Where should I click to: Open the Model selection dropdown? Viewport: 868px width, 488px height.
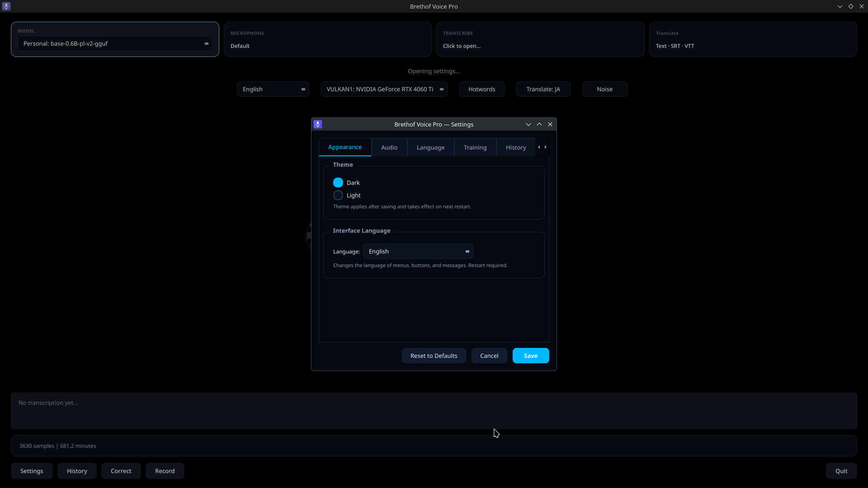point(115,43)
